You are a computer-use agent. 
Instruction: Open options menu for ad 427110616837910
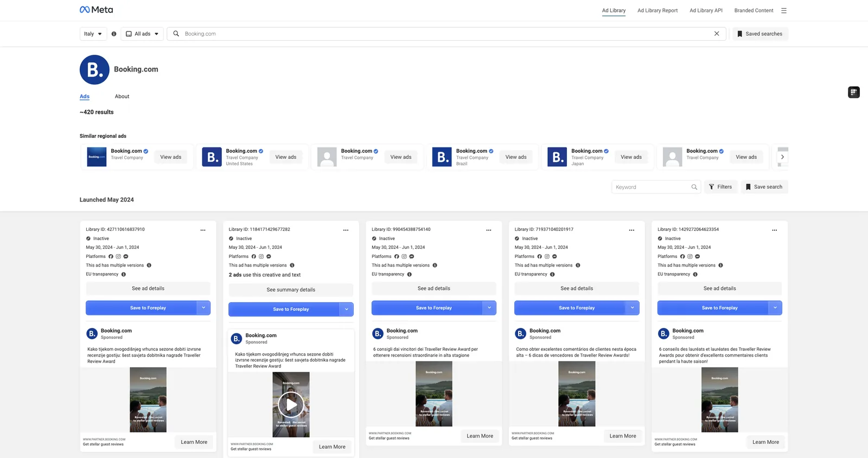coord(203,230)
